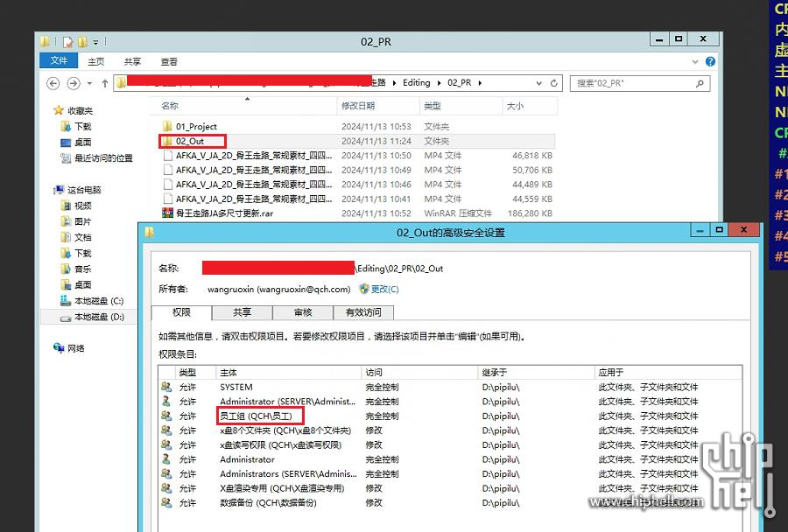This screenshot has width=788, height=532.
Task: Expand breadcrumb arrow after 02_PR
Action: click(480, 83)
